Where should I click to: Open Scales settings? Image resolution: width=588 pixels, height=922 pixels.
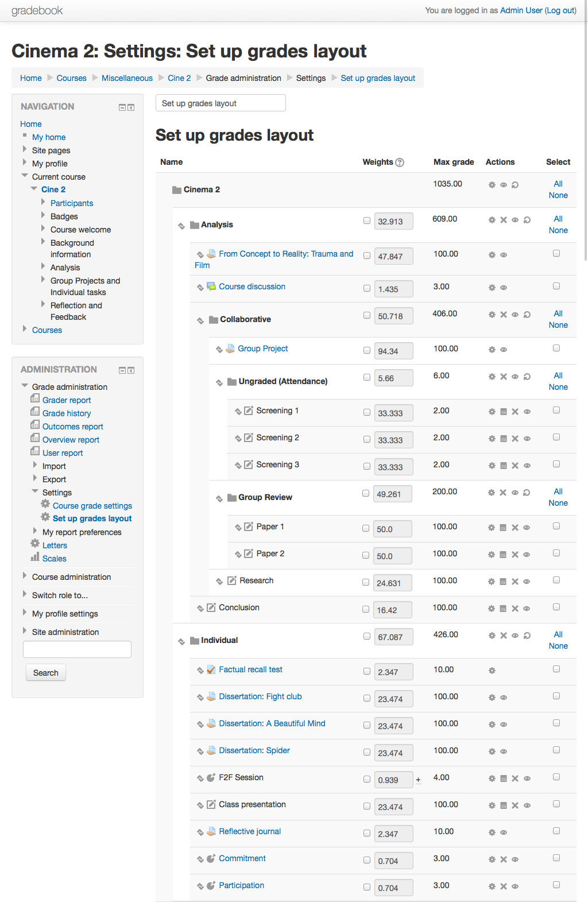[x=54, y=559]
